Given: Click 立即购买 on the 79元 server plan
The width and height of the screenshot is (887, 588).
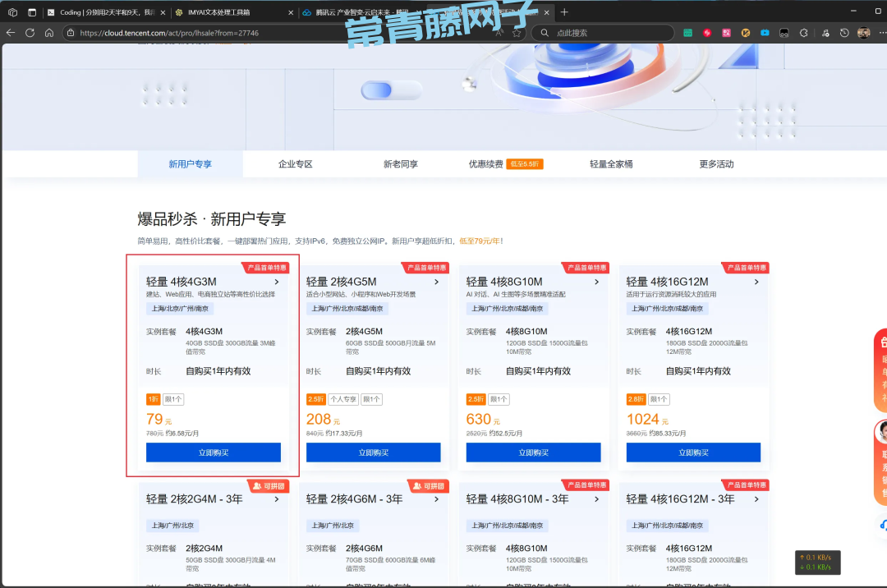Looking at the screenshot, I should (214, 452).
